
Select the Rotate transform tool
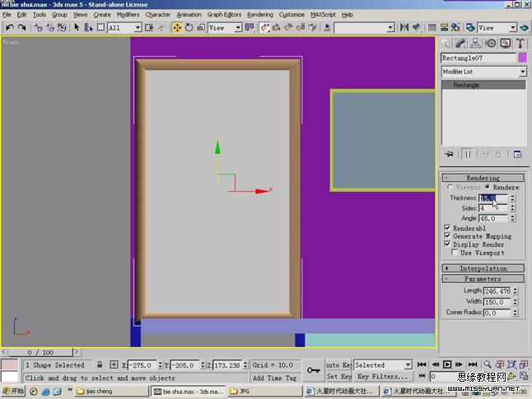pyautogui.click(x=189, y=27)
